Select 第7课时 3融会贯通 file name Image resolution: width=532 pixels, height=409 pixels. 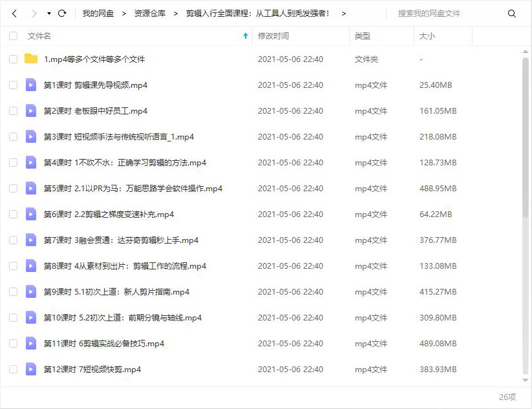[121, 240]
